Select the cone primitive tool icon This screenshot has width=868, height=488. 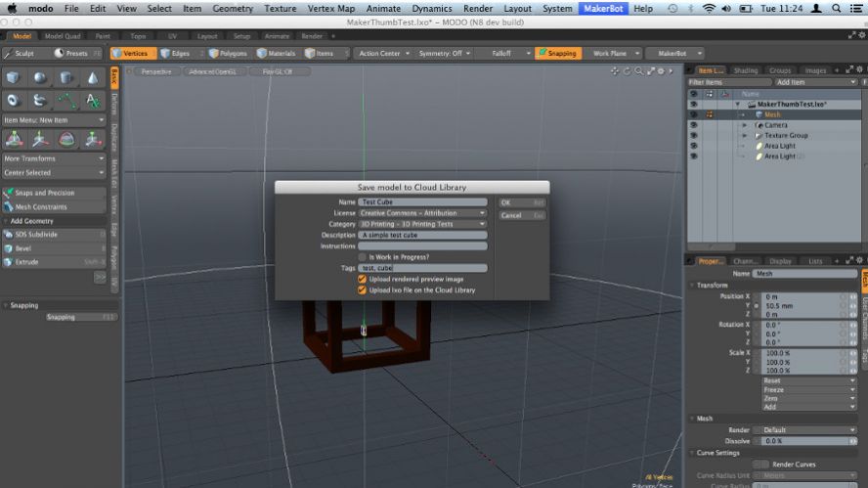pyautogui.click(x=93, y=77)
